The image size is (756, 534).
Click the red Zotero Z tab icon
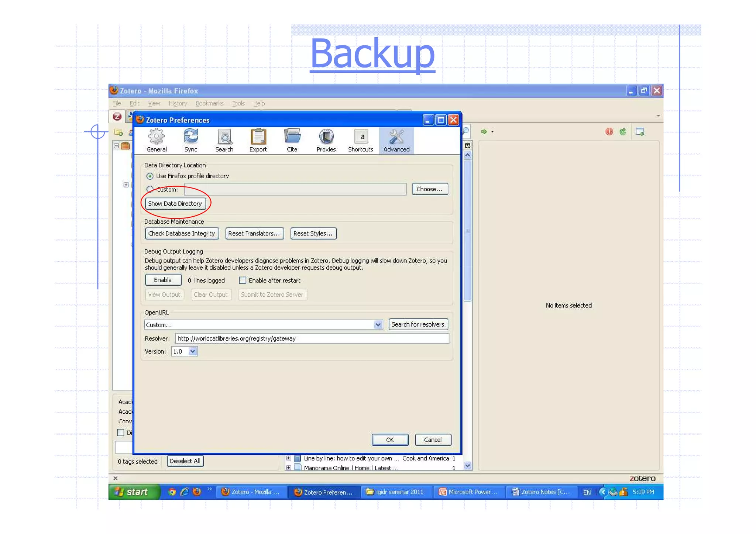click(117, 117)
